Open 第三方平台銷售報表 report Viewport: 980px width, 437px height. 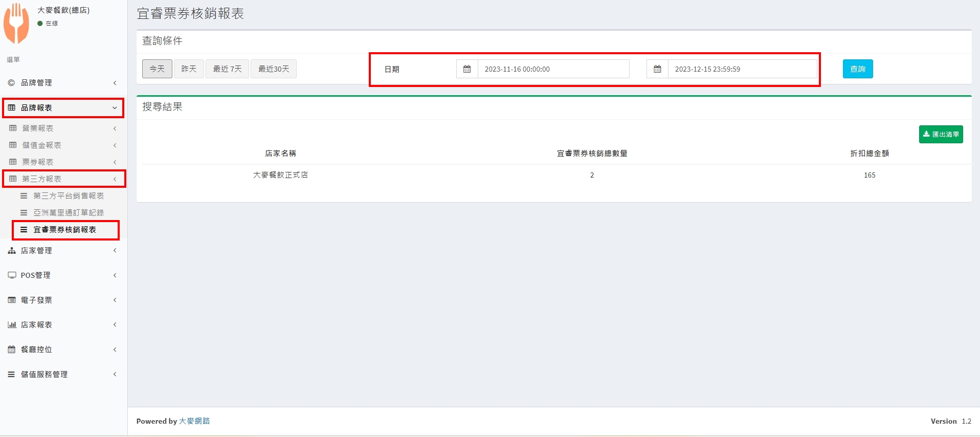[69, 196]
